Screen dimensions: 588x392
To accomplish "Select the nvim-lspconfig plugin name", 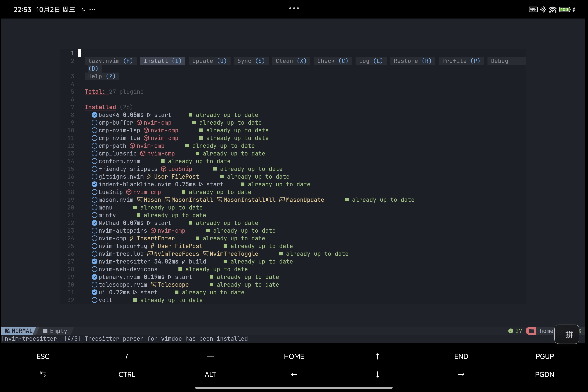I will (123, 246).
